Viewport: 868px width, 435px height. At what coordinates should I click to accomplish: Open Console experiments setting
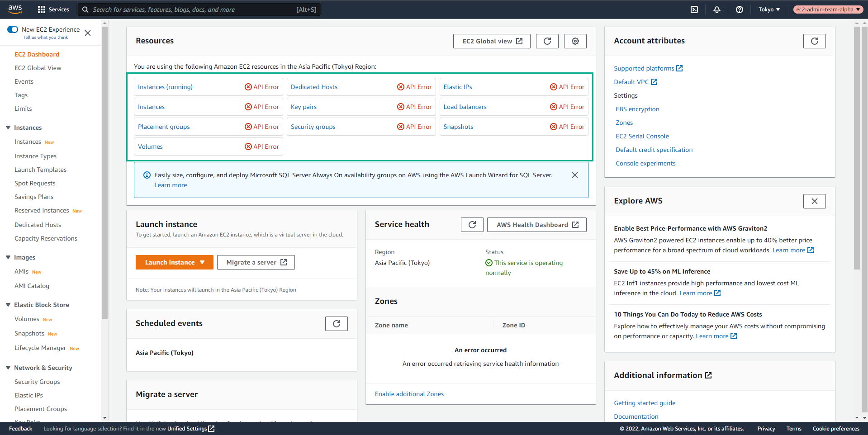(x=645, y=163)
